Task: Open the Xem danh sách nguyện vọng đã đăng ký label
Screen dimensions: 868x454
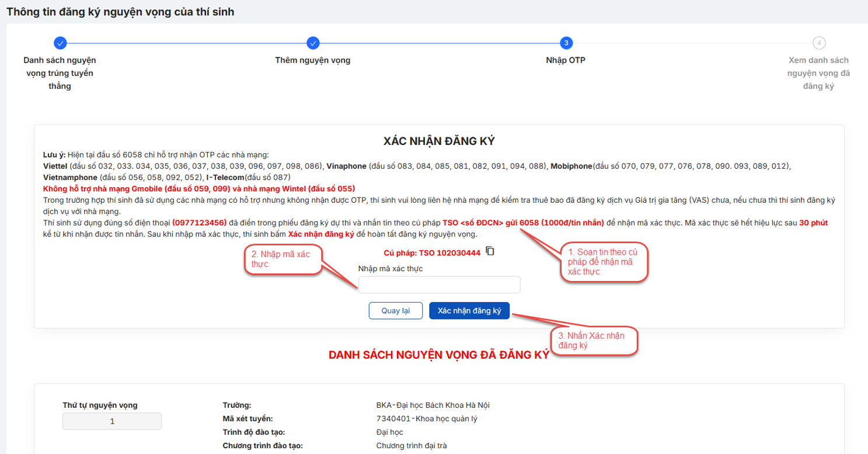Action: click(819, 73)
